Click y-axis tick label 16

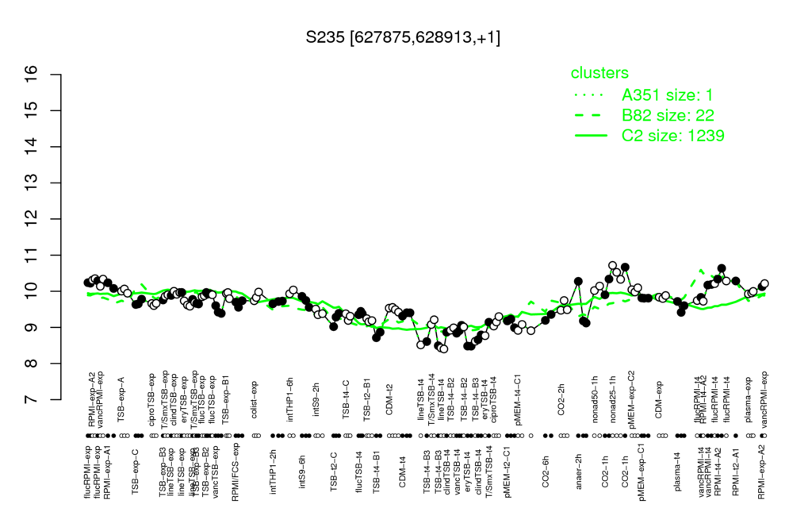[31, 75]
